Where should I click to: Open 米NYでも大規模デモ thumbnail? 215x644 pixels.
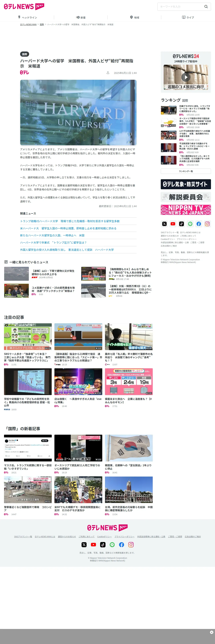(x=78, y=490)
